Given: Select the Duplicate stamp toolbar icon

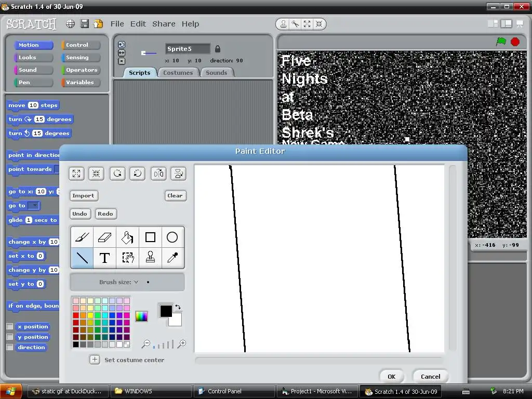Looking at the screenshot, I should [283, 24].
